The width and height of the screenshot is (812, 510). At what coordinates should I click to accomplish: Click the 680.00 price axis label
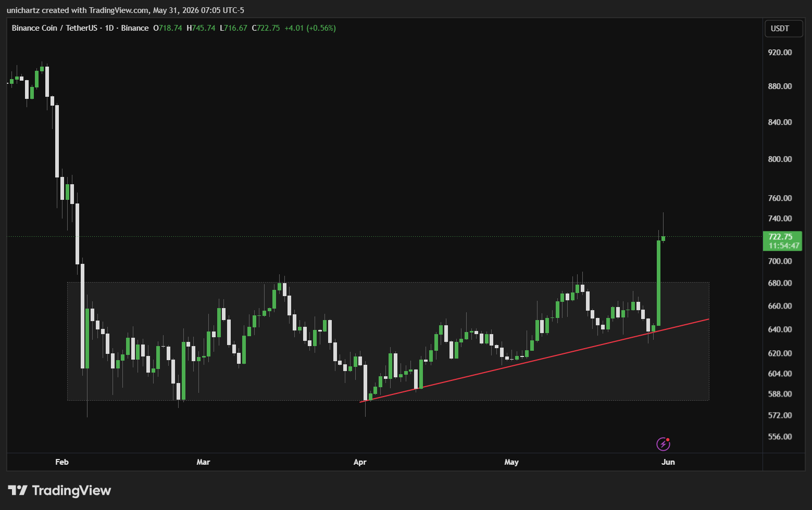pyautogui.click(x=780, y=283)
